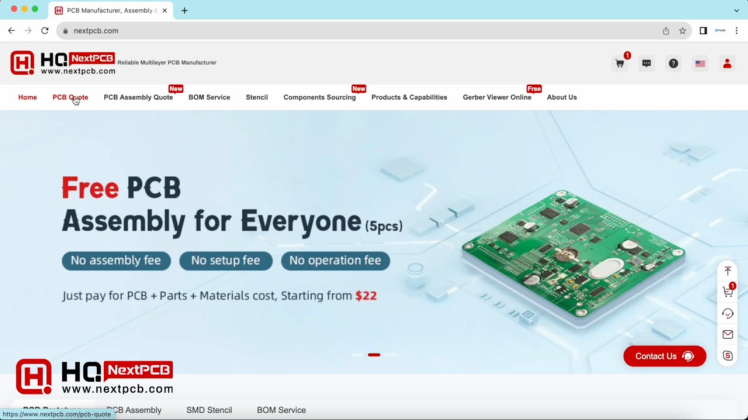748x420 pixels.
Task: Open BOM Service in navigation bar
Action: 209,97
